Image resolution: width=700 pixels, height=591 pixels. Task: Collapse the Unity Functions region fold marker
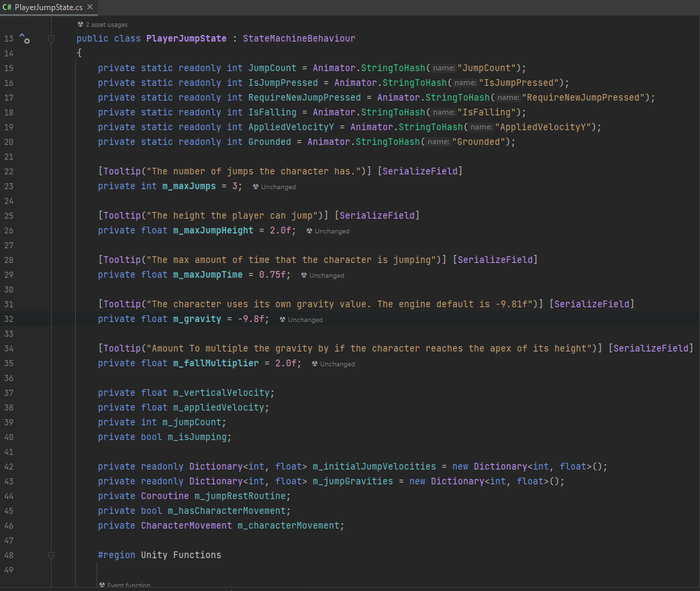[51, 555]
